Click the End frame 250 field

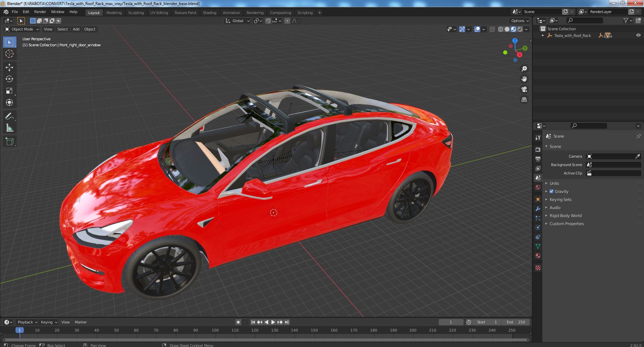click(516, 322)
